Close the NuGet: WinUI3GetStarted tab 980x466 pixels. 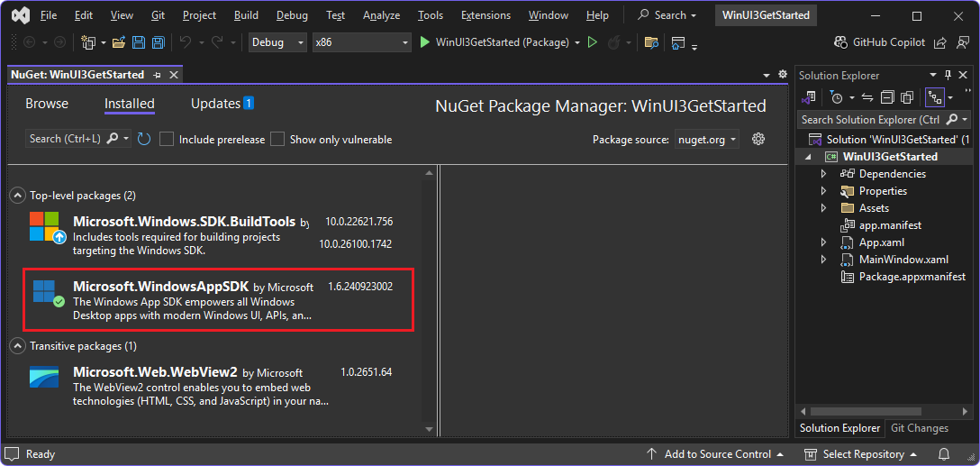pyautogui.click(x=174, y=75)
